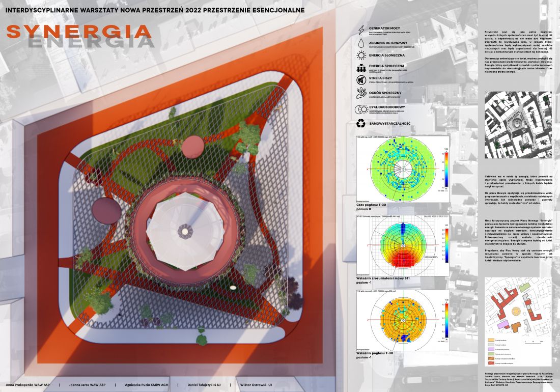Select the ENERGIA SPOŁECZNA label

click(387, 66)
